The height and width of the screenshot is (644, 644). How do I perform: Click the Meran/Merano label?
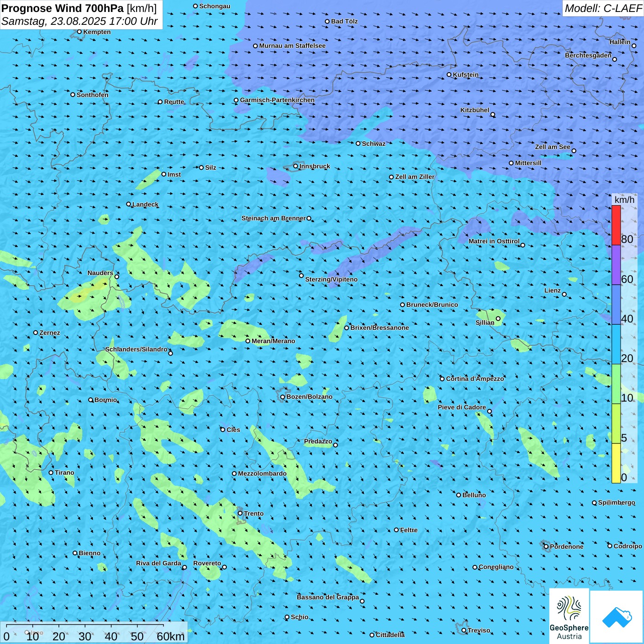pos(273,341)
